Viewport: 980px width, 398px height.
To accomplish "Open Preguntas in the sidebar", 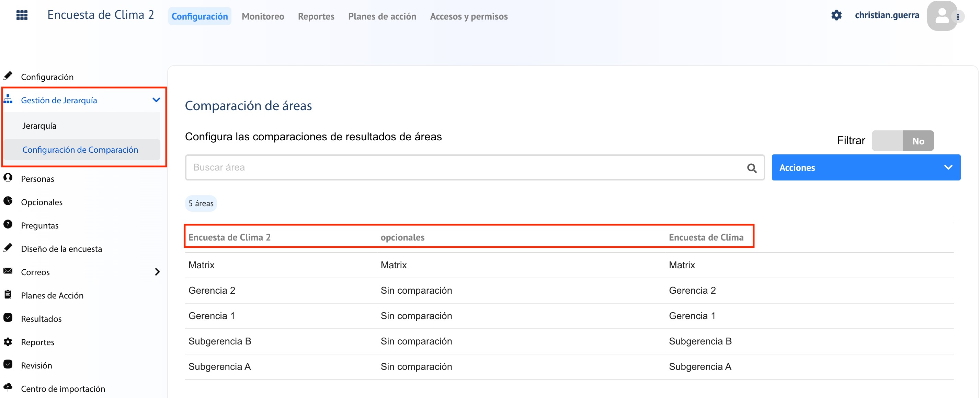I will (x=39, y=225).
